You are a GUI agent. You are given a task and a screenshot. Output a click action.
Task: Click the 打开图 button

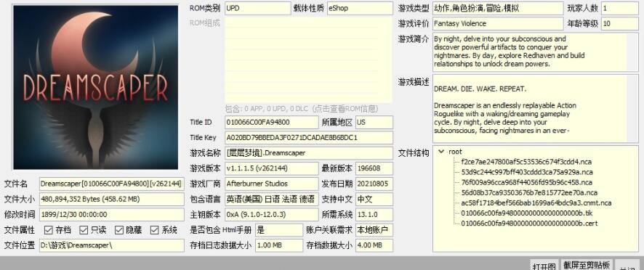(x=544, y=265)
